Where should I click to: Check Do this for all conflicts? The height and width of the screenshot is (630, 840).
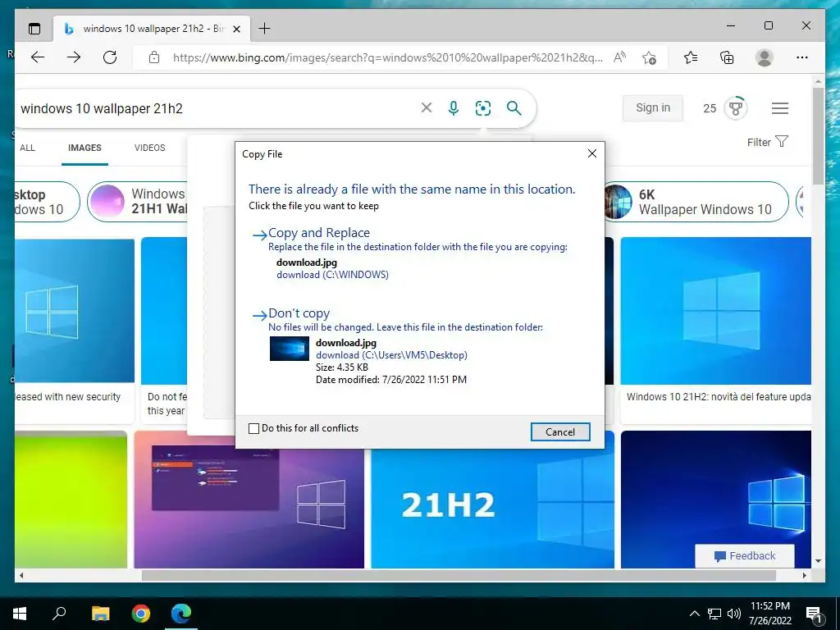point(254,428)
